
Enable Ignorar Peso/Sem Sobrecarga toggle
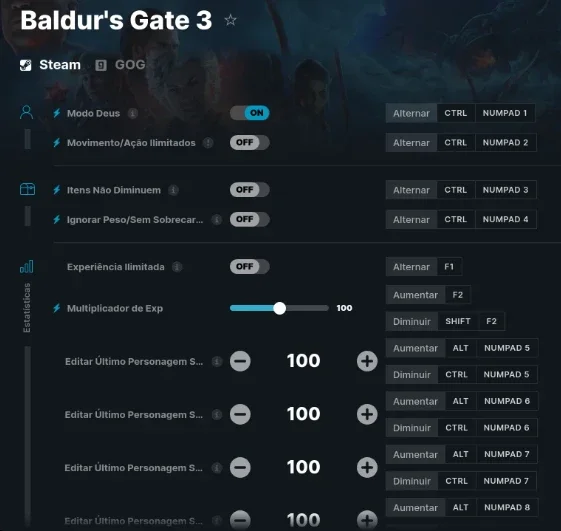250,219
